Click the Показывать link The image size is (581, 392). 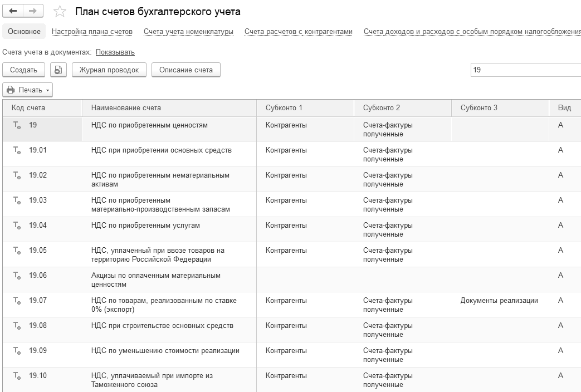[115, 52]
